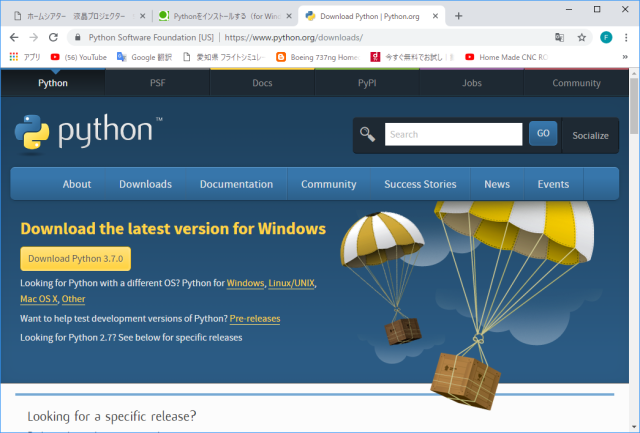Select the Community top navigation tab
The image size is (640, 433).
tap(576, 83)
